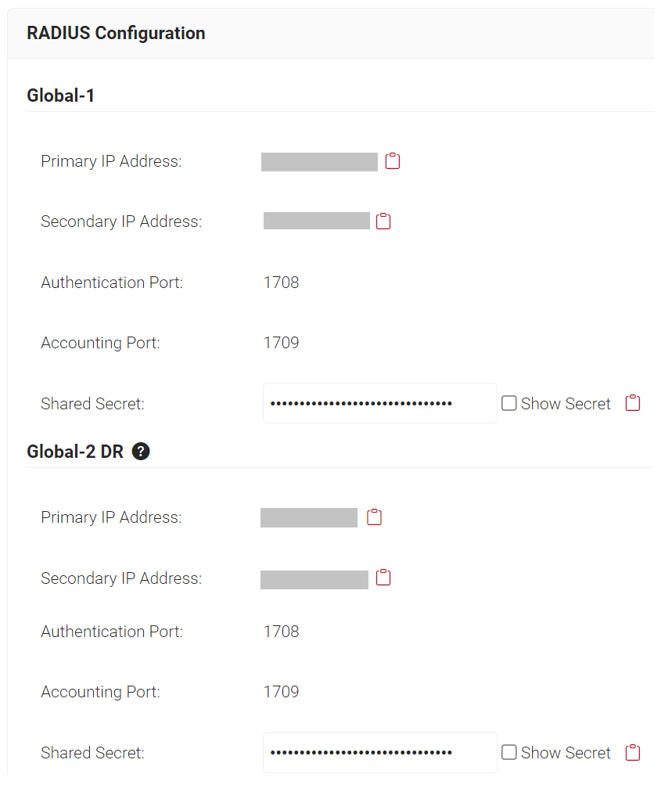Copy the Global-2 DR secondary IP address
672x803 pixels.
(383, 578)
